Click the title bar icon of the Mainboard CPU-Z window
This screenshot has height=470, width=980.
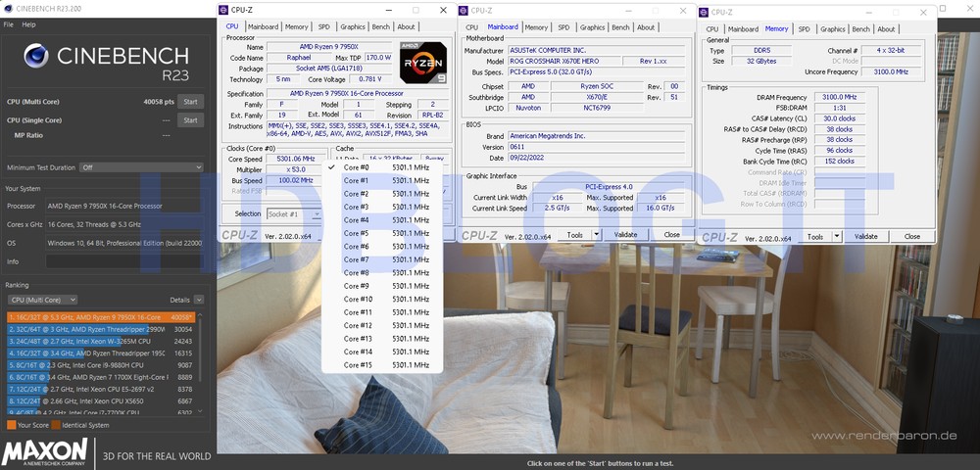(x=465, y=10)
